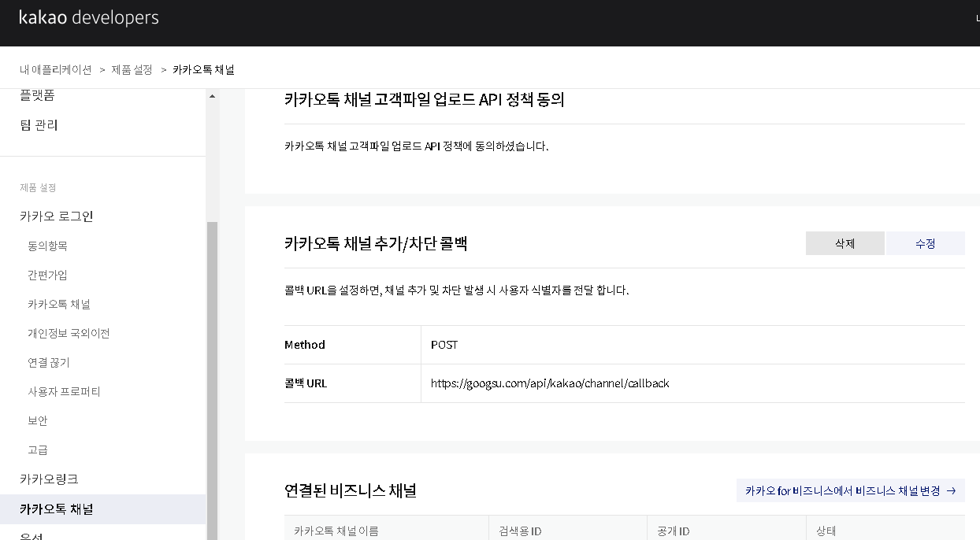Select 사용자 프로퍼티 submenu item
The height and width of the screenshot is (540, 980).
pos(64,391)
